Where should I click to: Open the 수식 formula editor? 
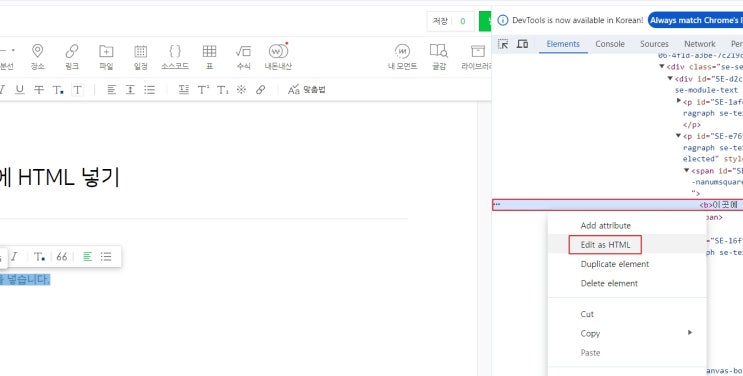point(243,56)
